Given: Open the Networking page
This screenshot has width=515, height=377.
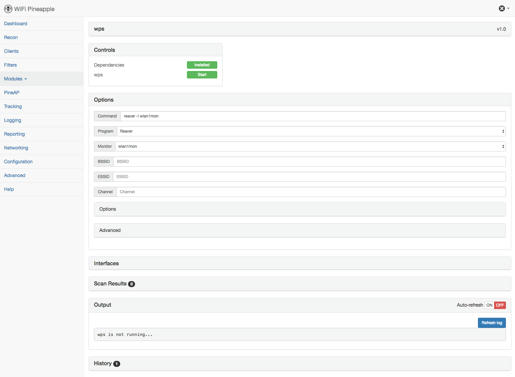Looking at the screenshot, I should tap(16, 148).
